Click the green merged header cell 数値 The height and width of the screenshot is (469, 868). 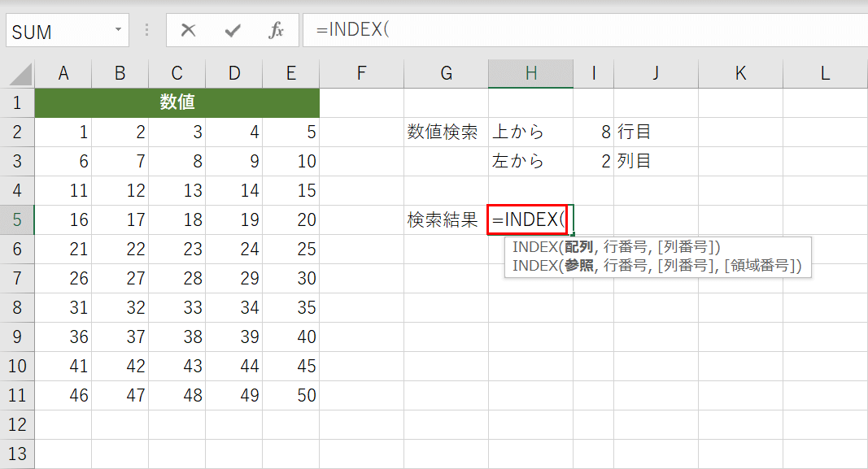(x=177, y=103)
